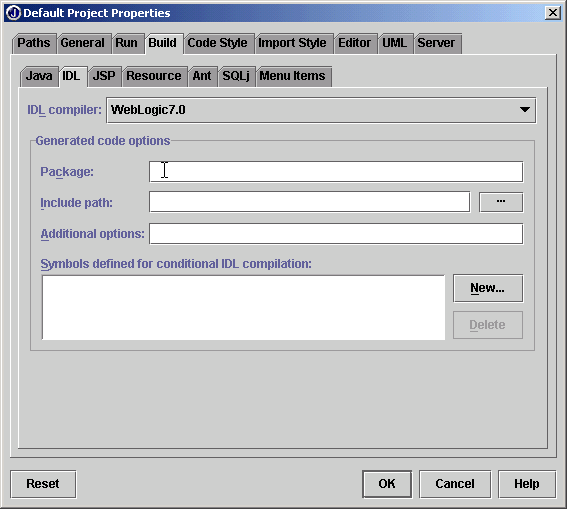
Task: Switch to the Java build sub-tab
Action: click(39, 76)
